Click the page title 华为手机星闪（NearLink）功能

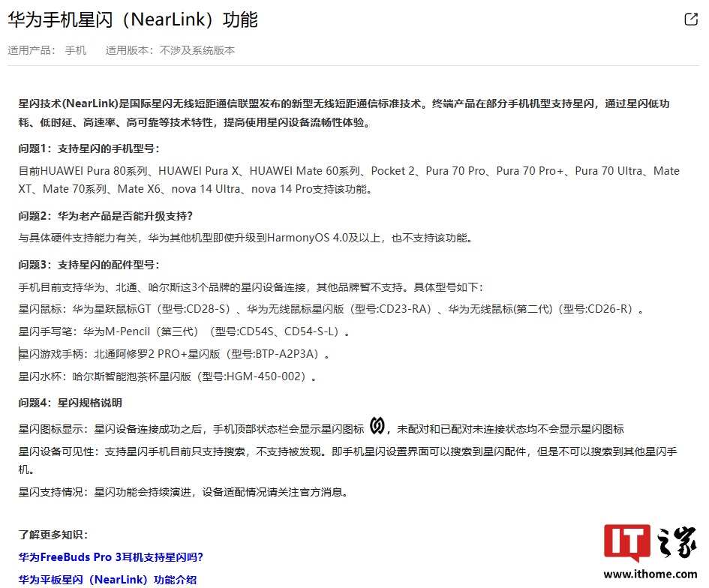[x=133, y=20]
